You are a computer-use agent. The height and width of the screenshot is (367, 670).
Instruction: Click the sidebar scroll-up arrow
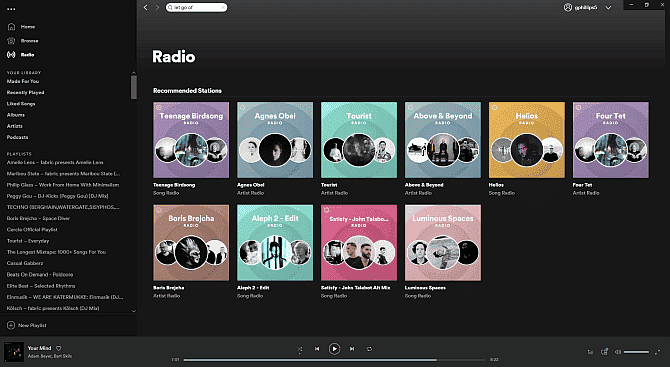point(134,73)
